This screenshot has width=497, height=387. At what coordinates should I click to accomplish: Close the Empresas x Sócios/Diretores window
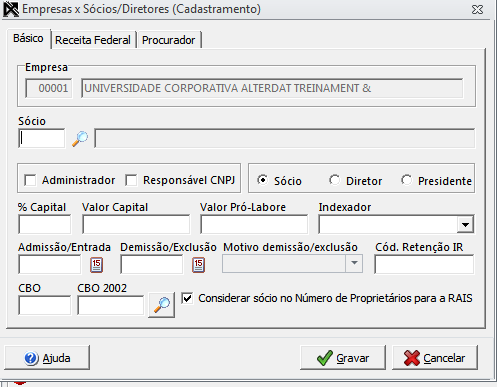pyautogui.click(x=477, y=9)
